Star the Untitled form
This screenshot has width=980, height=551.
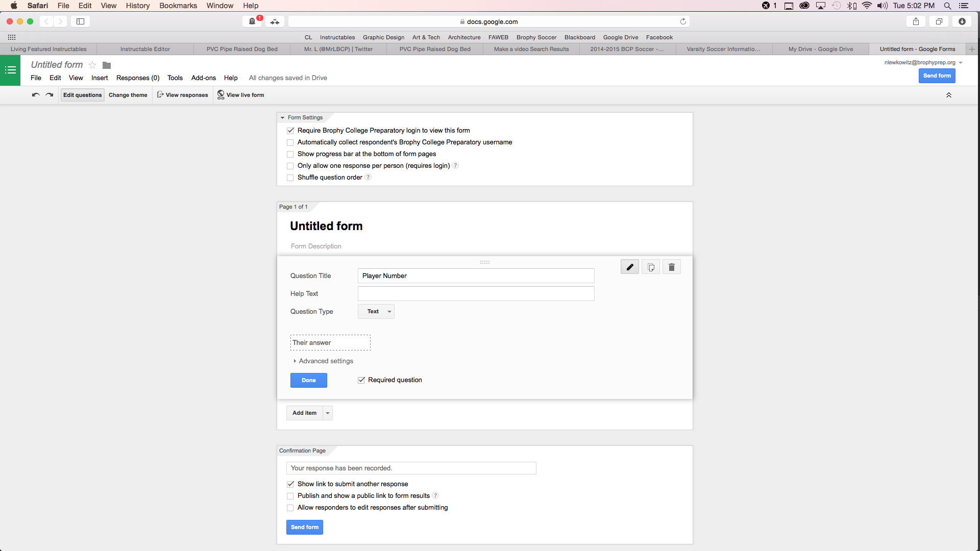[x=92, y=65]
